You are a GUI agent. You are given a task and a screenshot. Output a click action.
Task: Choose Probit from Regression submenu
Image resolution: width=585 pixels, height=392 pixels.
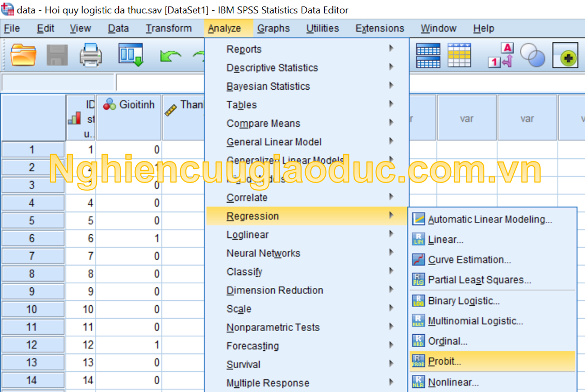(444, 362)
